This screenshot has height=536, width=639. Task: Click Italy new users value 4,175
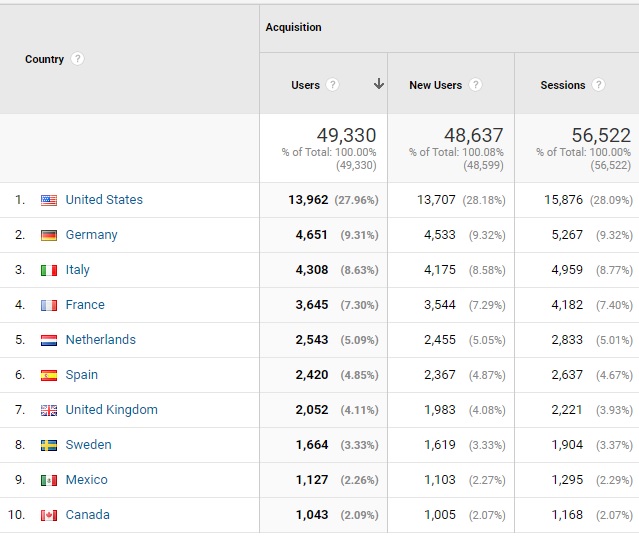coord(440,270)
